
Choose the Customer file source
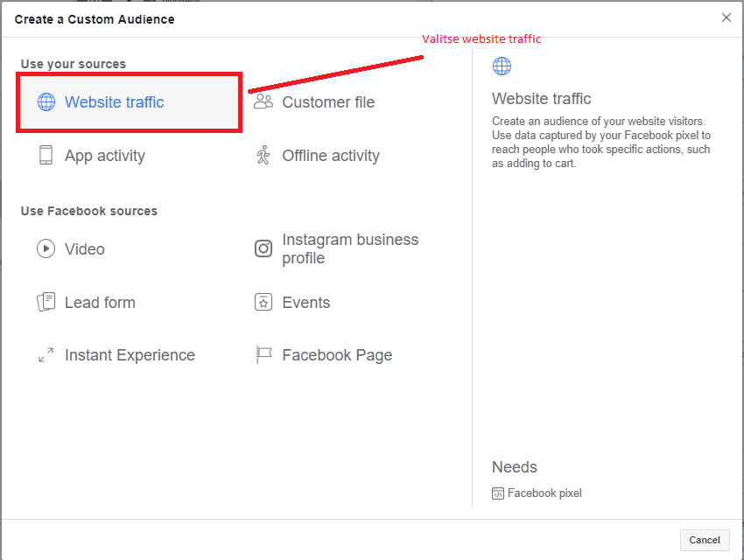point(328,102)
